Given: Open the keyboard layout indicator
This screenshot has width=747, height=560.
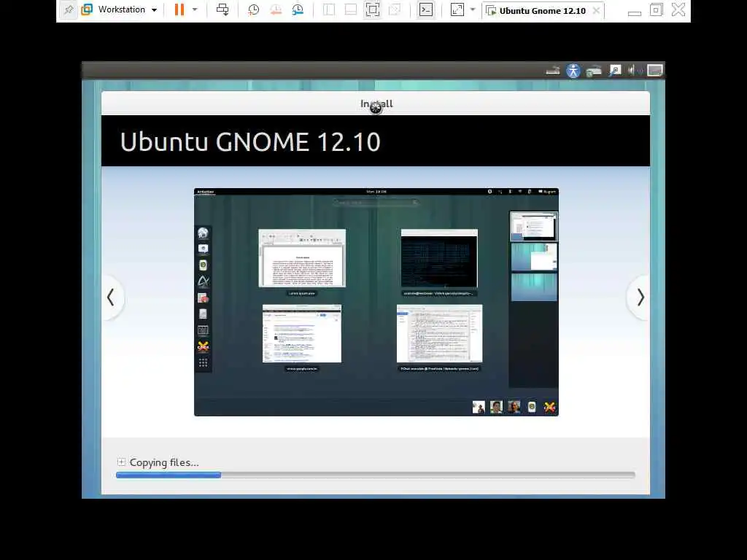Looking at the screenshot, I should [553, 71].
